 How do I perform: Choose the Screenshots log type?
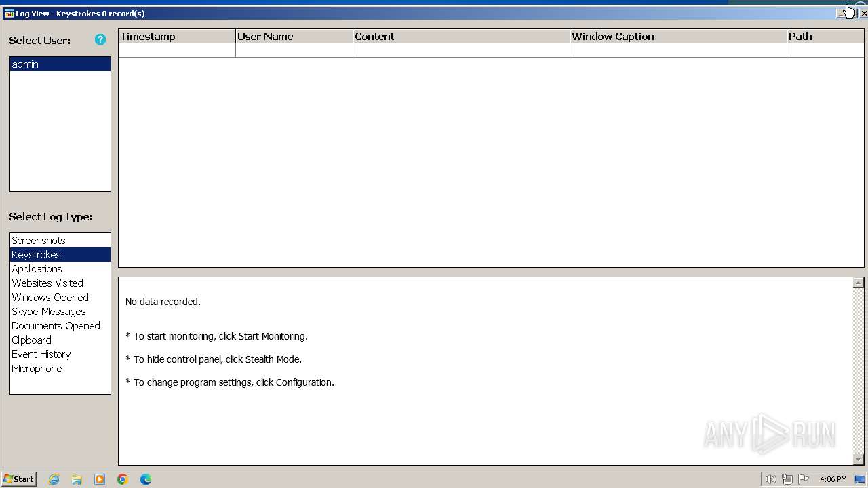[x=60, y=241]
